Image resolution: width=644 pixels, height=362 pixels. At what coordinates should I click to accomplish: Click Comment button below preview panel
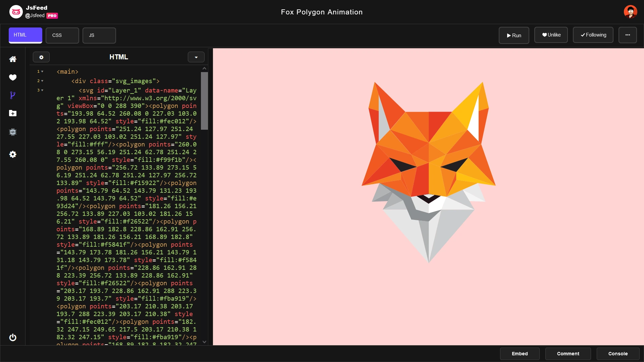[x=568, y=354]
